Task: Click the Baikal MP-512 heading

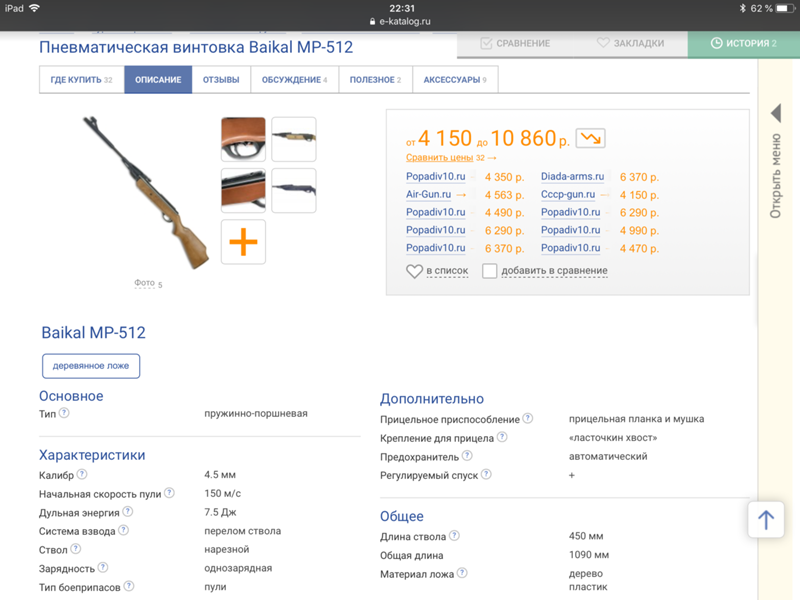Action: (93, 333)
